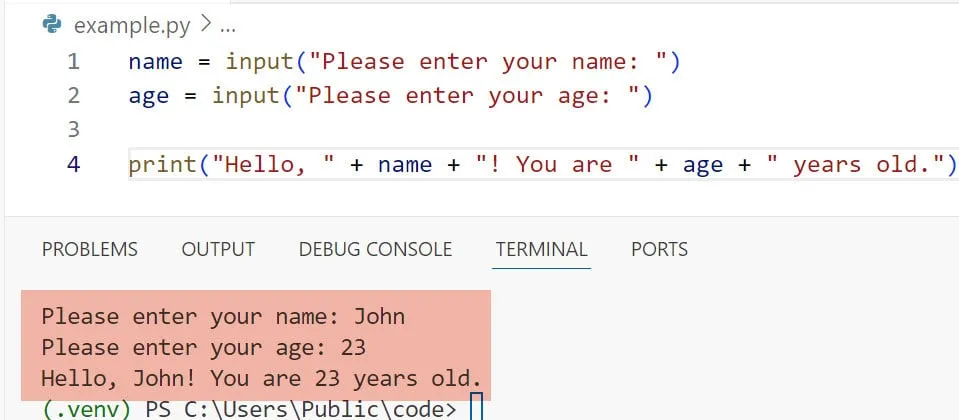Screen dimensions: 959x420
Task: Select the TERMINAL panel tab
Action: pos(541,249)
